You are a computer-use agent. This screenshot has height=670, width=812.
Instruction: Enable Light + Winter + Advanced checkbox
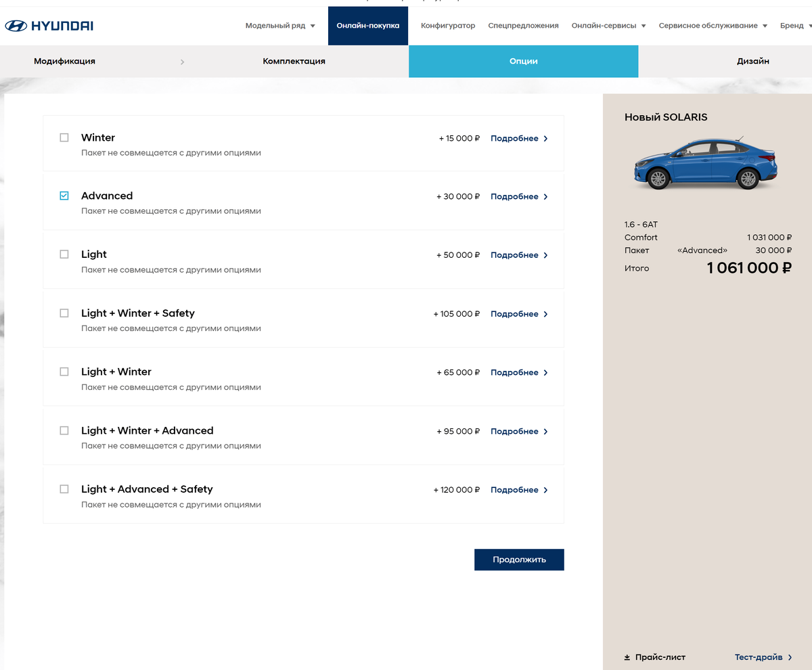pos(64,430)
